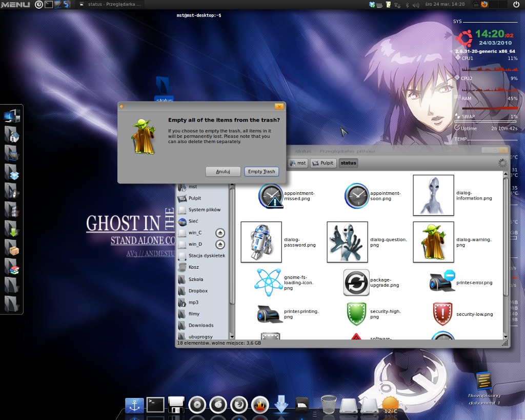Open ubuprogsy bookmark in sidebar
This screenshot has width=525, height=420.
coord(202,336)
